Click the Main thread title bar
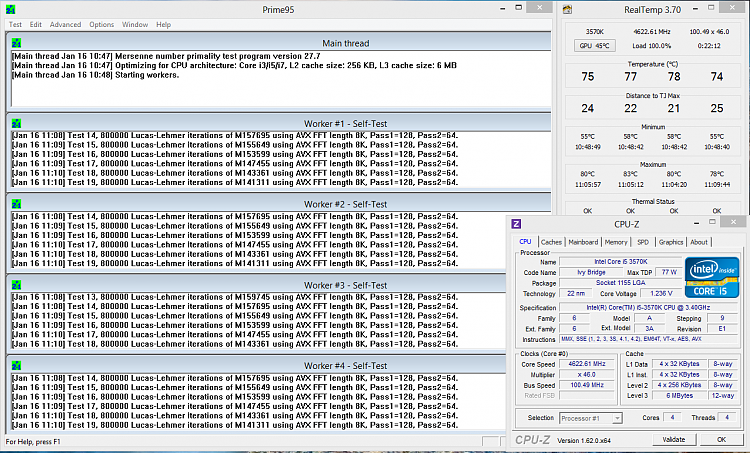Viewport: 750px width, 453px height. tap(281, 43)
